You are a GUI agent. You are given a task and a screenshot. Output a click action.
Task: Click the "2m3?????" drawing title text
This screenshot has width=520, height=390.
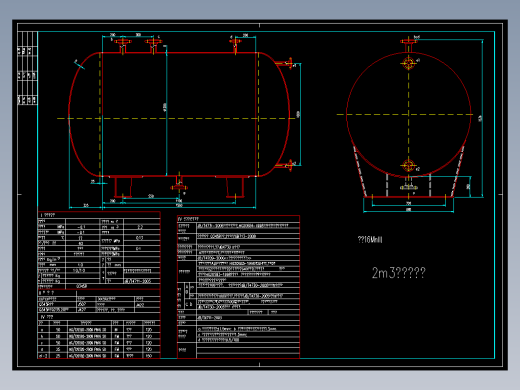click(x=399, y=273)
